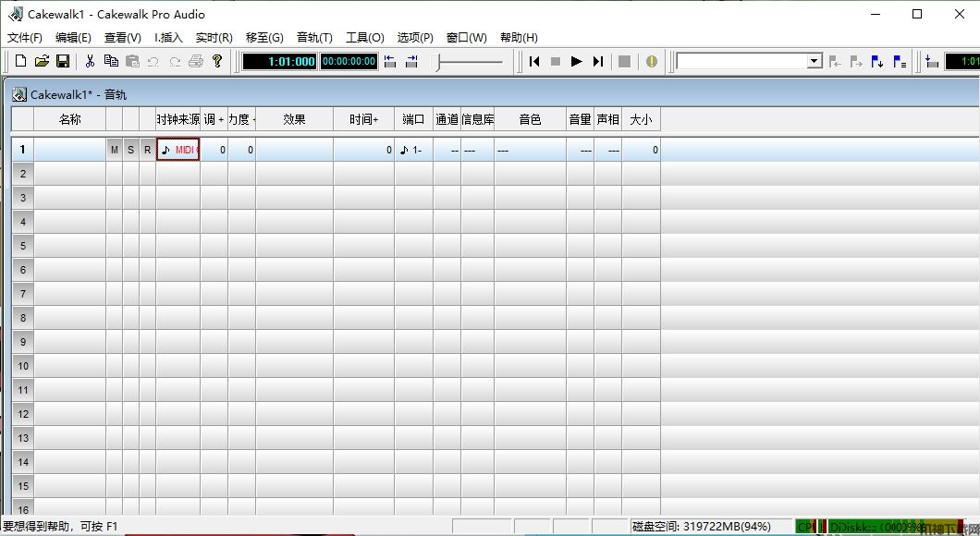This screenshot has width=980, height=536.
Task: Open the 移至(G) menu
Action: point(264,38)
